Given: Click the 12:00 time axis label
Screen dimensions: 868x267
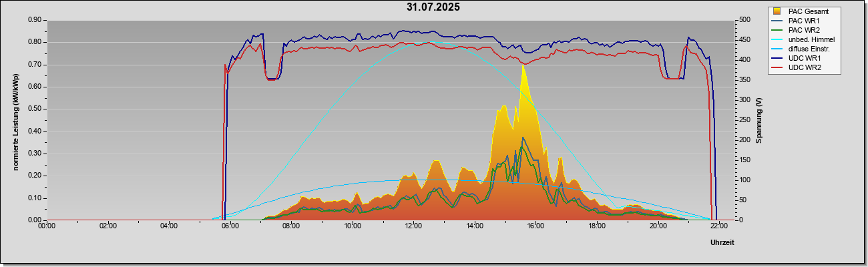Looking at the screenshot, I should 413,227.
